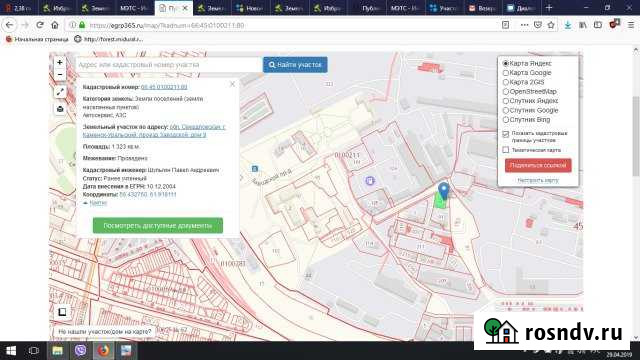This screenshot has width=640, height=360.
Task: Toggle show cadastral parcel boundaries checkbox
Action: coord(506,134)
